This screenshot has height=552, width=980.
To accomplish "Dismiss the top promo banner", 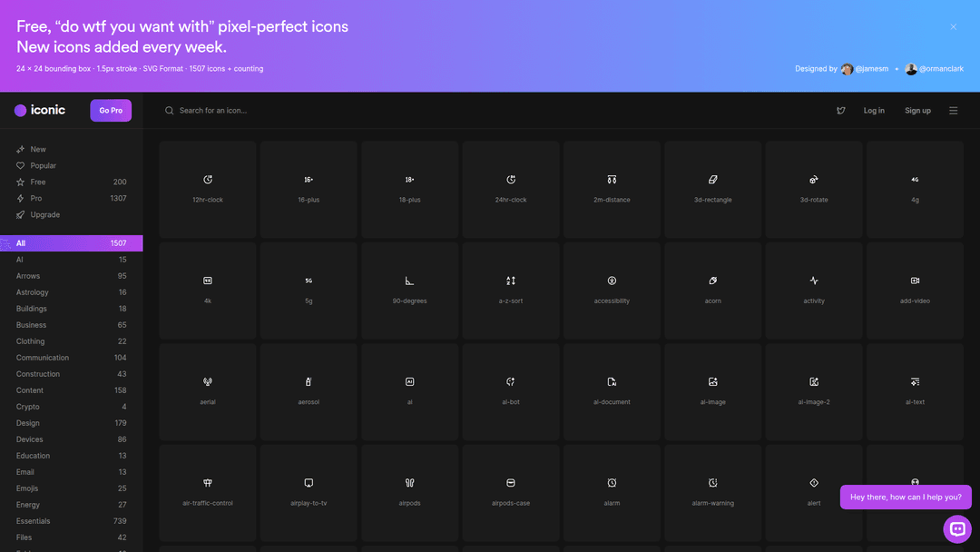I will (954, 27).
